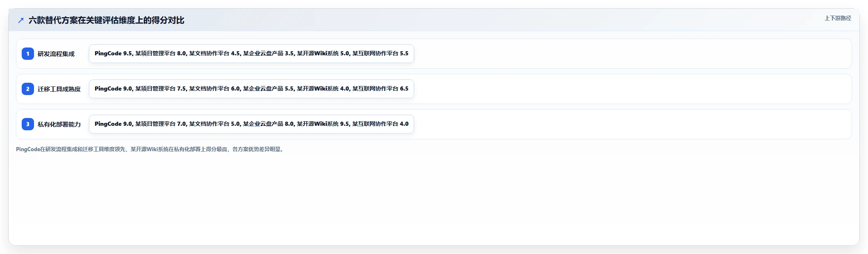Select the 迁移工具成熟度 label
Viewport: 868px width, 254px height.
point(59,89)
